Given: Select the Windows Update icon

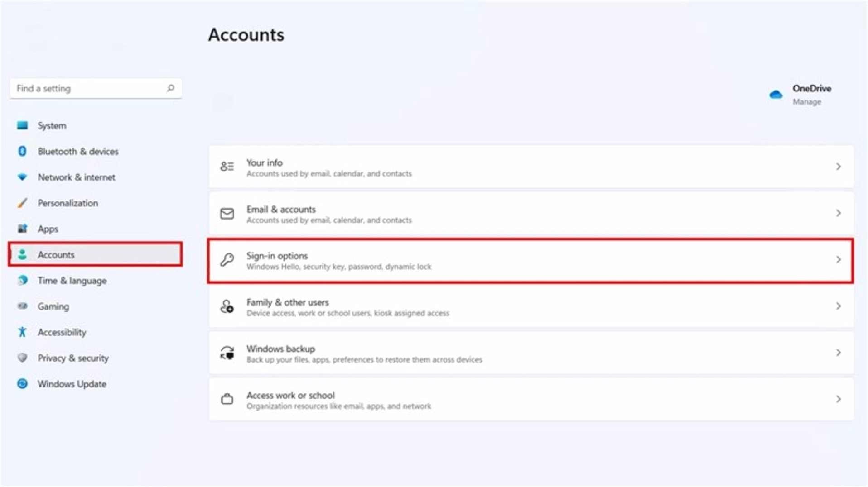Looking at the screenshot, I should 23,384.
